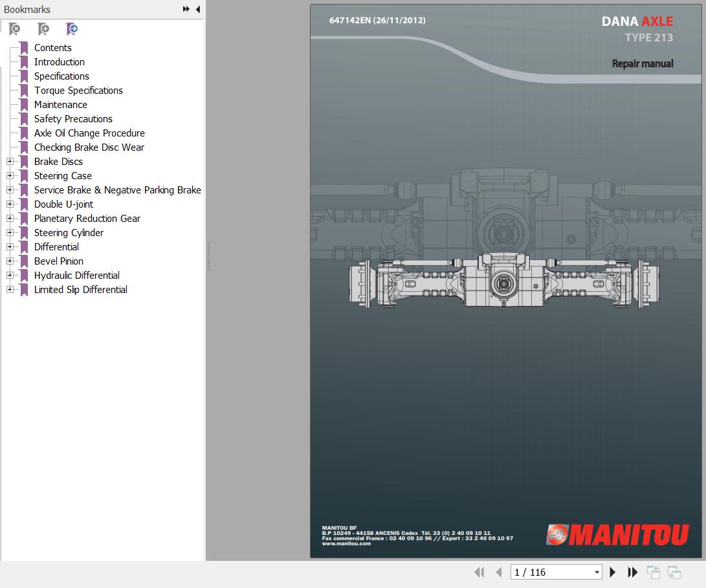Jump to last page button
Viewport: 706px width, 588px height.
[633, 572]
